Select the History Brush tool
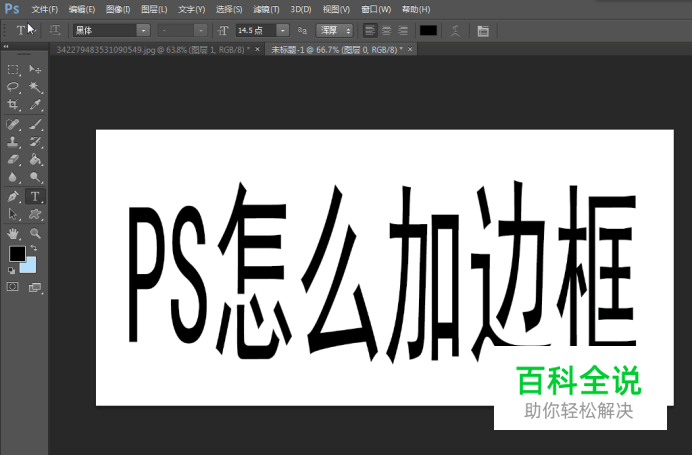Image resolution: width=692 pixels, height=455 pixels. click(x=35, y=142)
